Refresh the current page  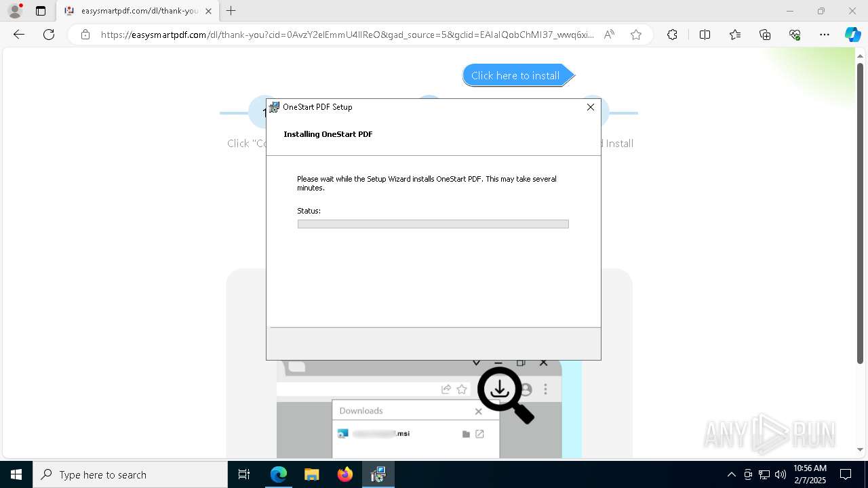[x=49, y=35]
